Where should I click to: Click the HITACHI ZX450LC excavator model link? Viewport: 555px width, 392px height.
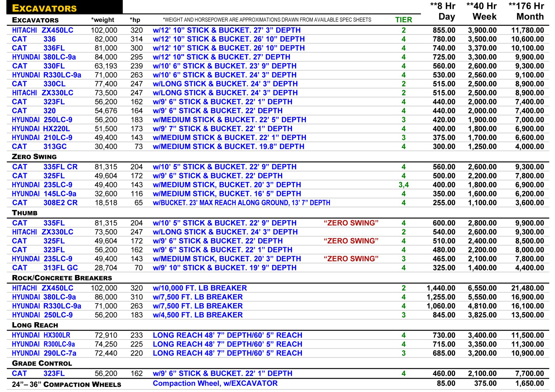[x=43, y=30]
